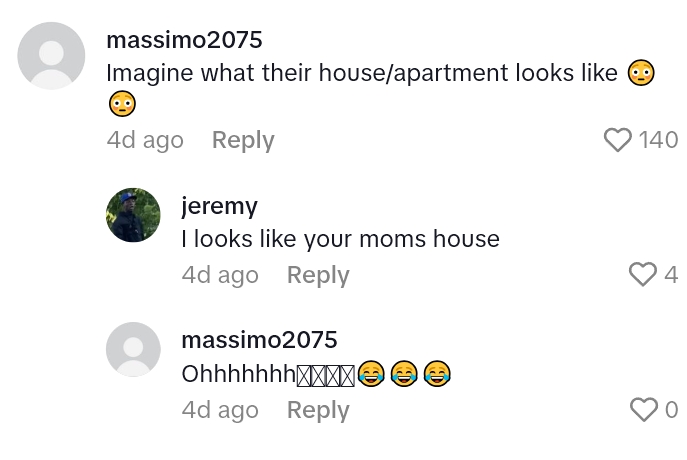Click the 140 like count

658,140
